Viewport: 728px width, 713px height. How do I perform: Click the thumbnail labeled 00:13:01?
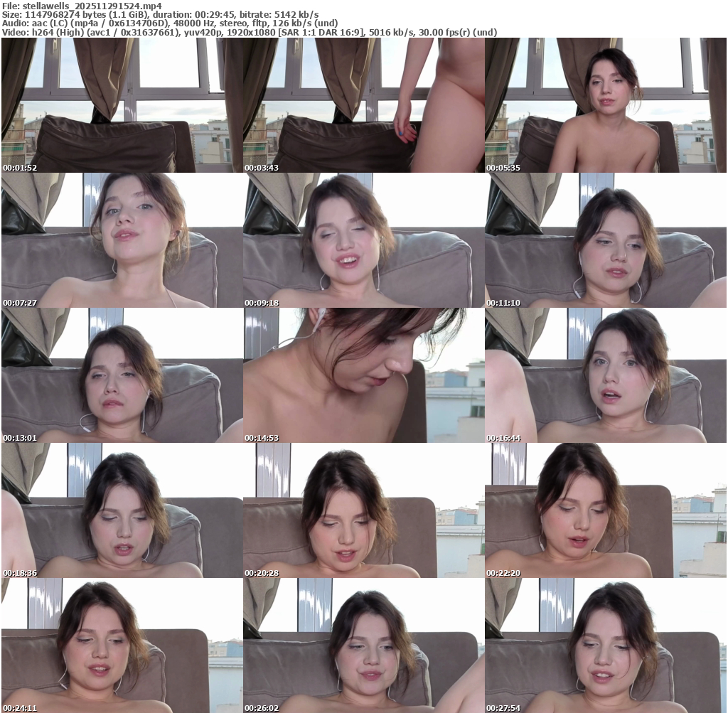click(x=122, y=375)
